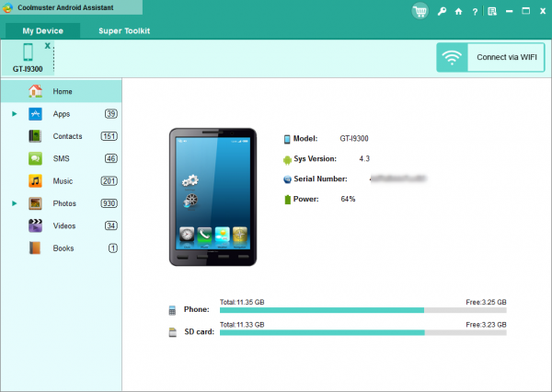Click the feedback form icon
The height and width of the screenshot is (392, 552).
point(492,12)
